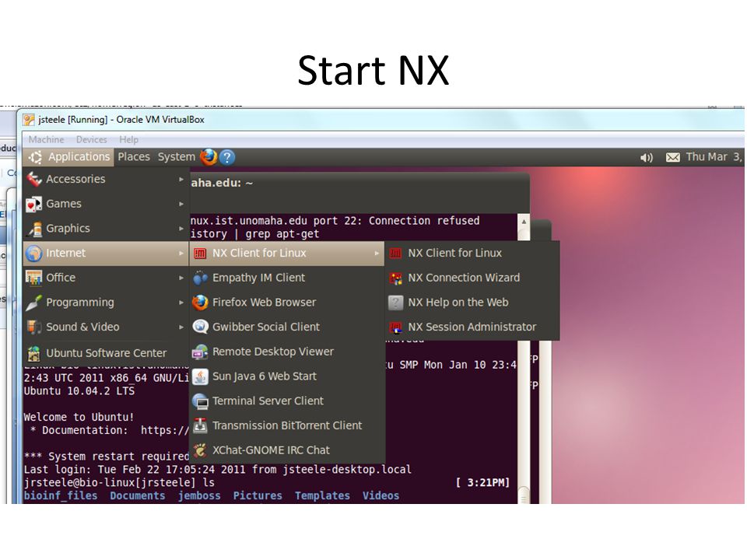Click the Empathy IM Client icon
The height and width of the screenshot is (560, 747).
[200, 278]
